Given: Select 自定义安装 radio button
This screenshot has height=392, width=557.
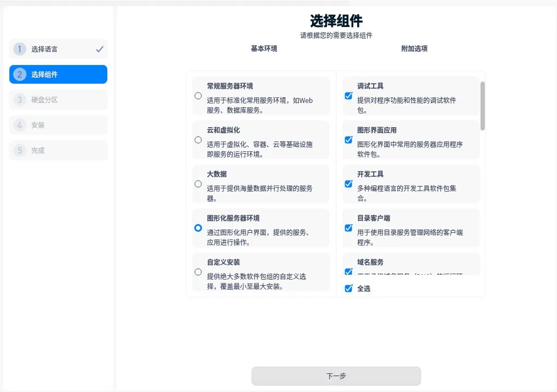Looking at the screenshot, I should [198, 272].
